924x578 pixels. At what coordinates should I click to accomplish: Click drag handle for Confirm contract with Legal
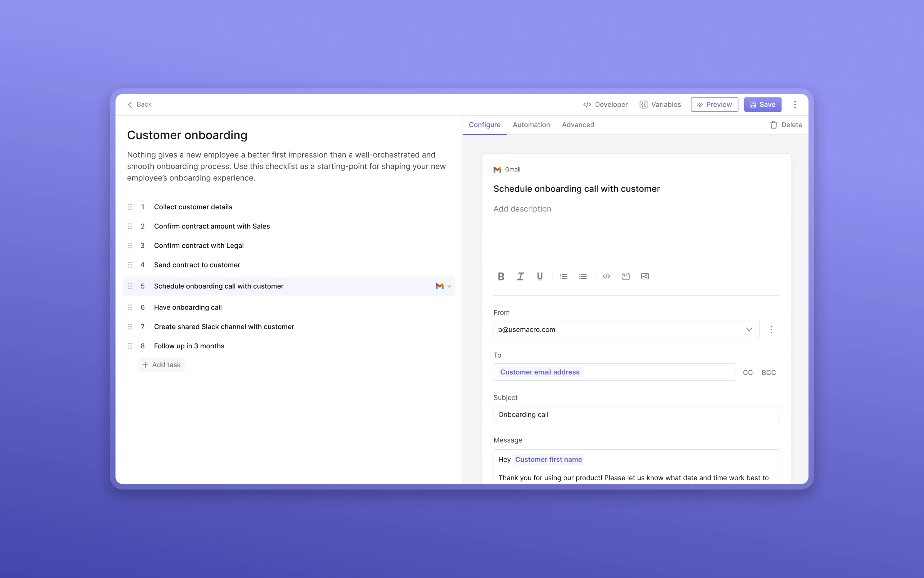tap(130, 245)
